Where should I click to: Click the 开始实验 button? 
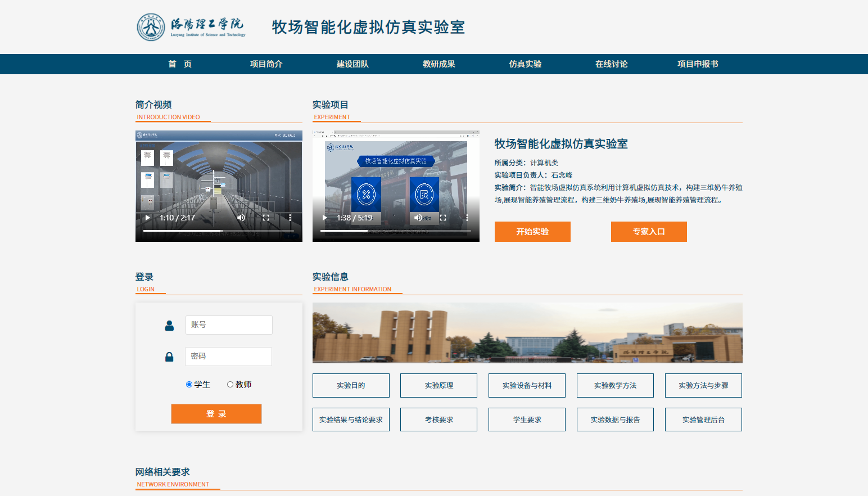click(532, 232)
